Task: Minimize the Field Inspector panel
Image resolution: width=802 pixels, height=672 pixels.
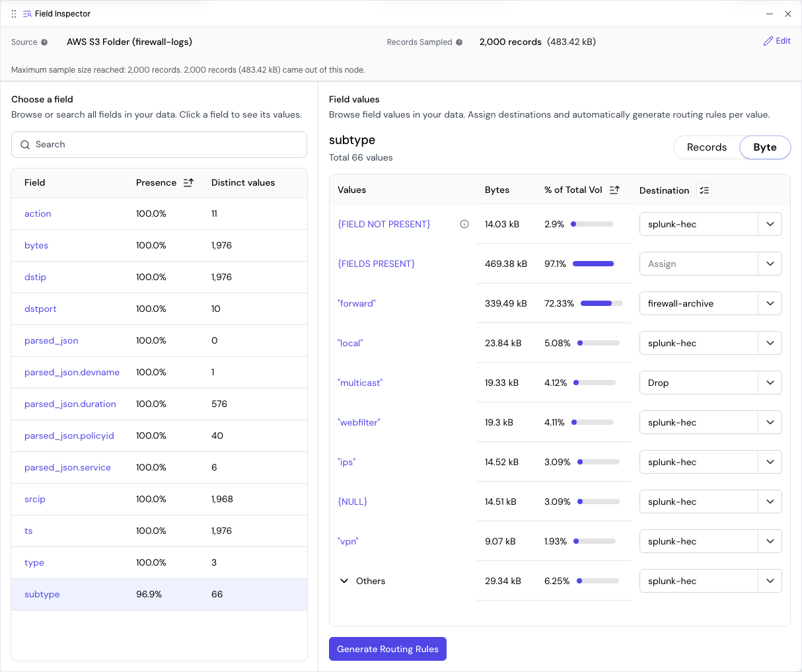Action: (770, 14)
